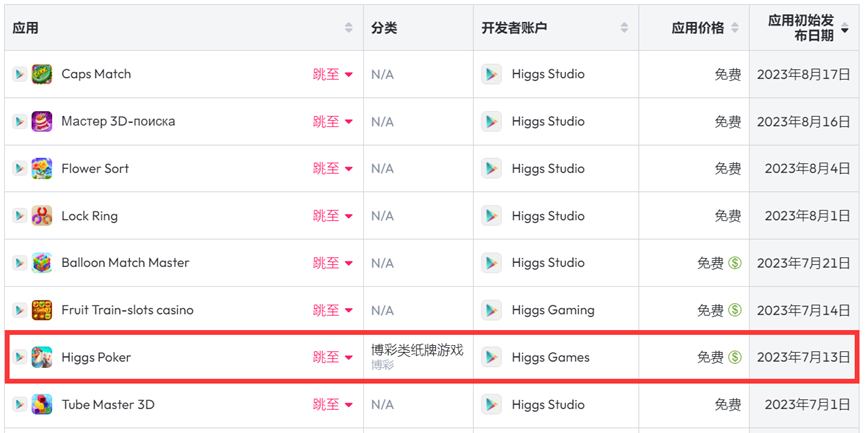Click Google Play icon beside Мастер 3D-поиска
The width and height of the screenshot is (865, 433).
[x=20, y=121]
